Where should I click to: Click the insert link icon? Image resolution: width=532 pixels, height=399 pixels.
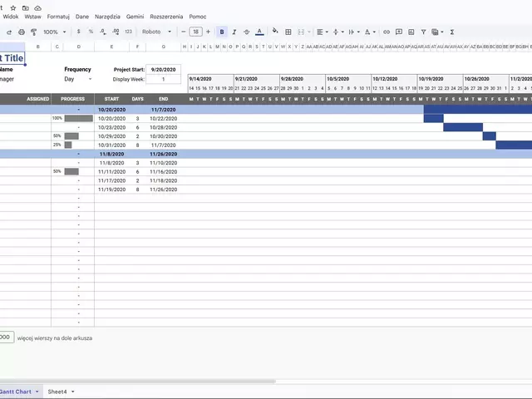tap(387, 32)
